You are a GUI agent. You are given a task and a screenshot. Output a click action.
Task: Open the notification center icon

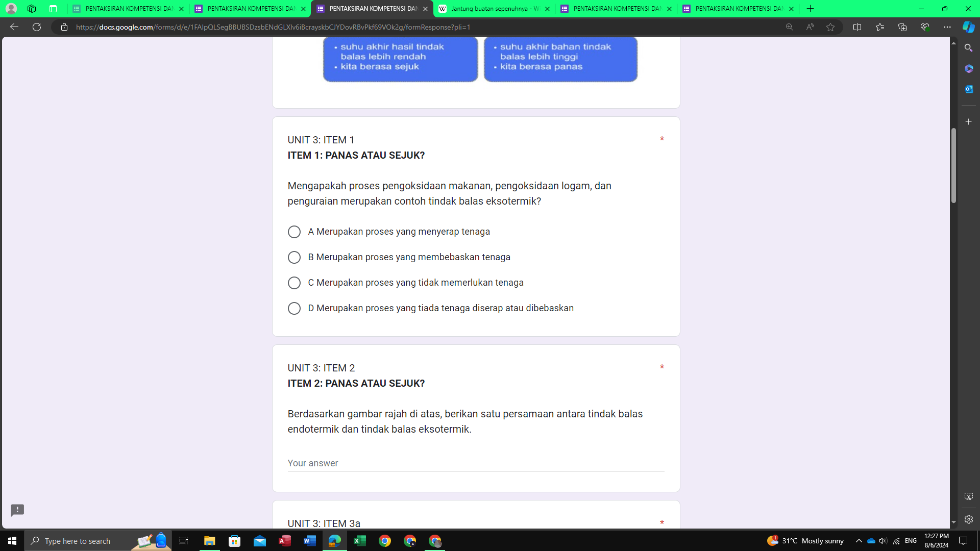click(963, 541)
